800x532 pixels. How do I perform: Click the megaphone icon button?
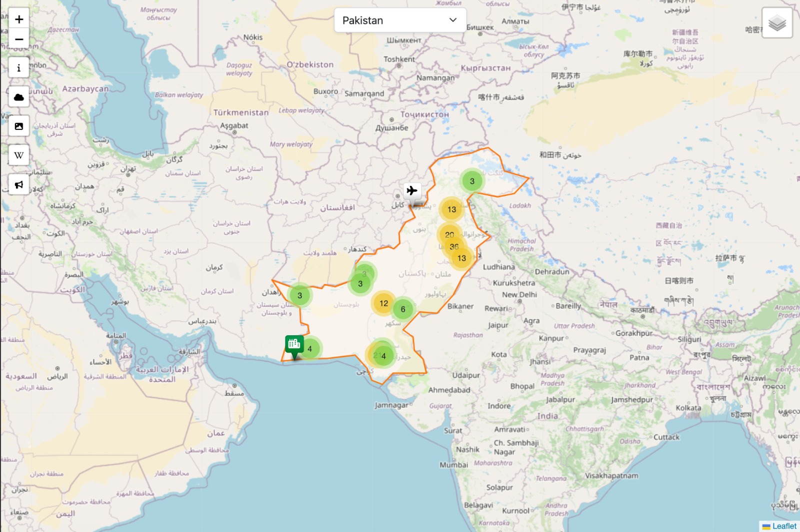pyautogui.click(x=19, y=185)
